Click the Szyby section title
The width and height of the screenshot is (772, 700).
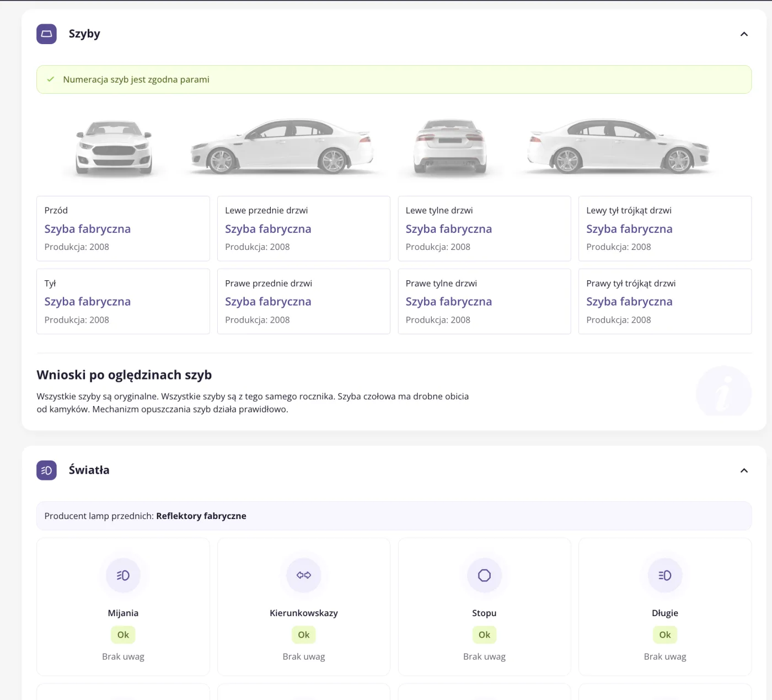pos(84,34)
